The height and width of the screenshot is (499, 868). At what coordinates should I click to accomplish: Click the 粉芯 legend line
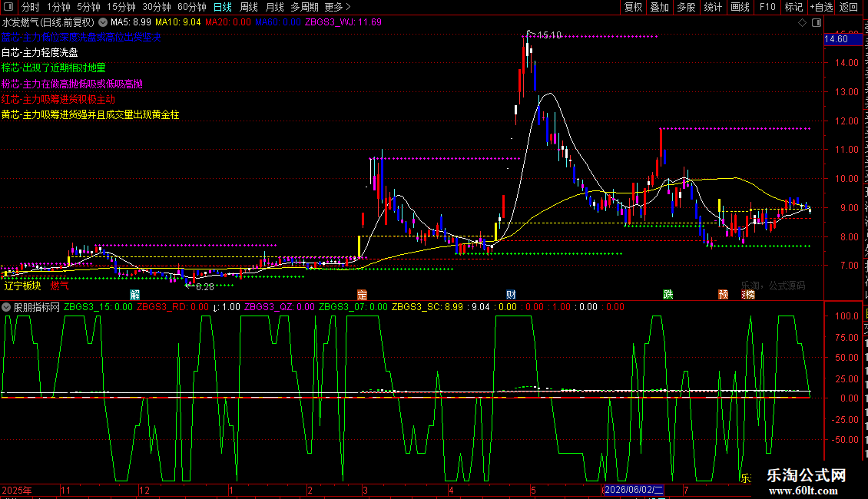coord(72,84)
